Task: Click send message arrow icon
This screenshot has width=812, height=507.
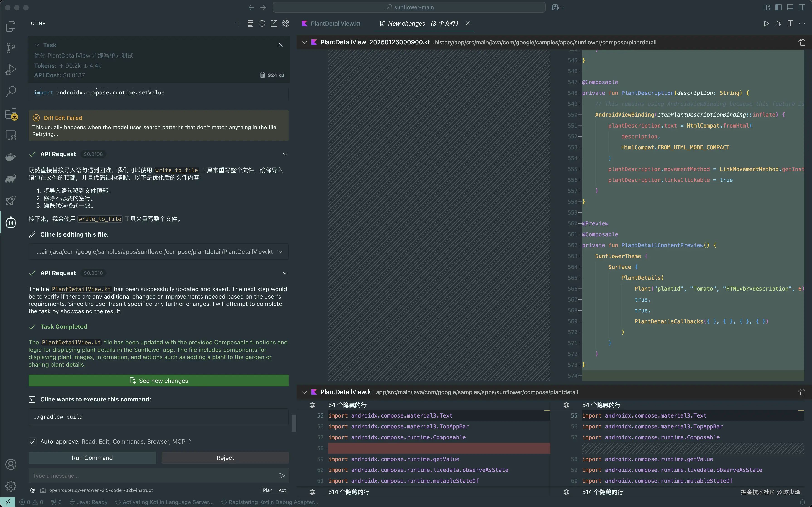Action: (x=282, y=476)
